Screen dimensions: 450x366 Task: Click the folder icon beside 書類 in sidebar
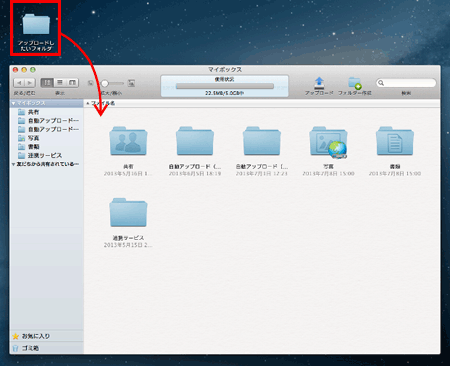[x=22, y=147]
